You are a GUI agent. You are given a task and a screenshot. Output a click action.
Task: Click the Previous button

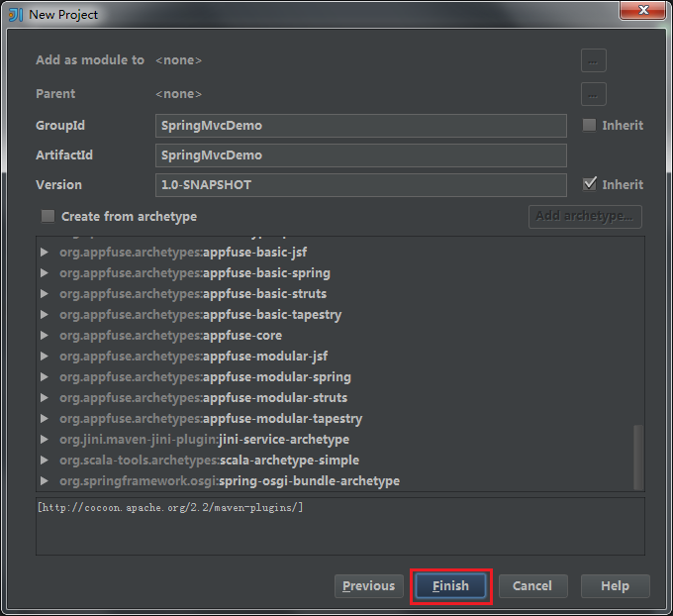369,586
